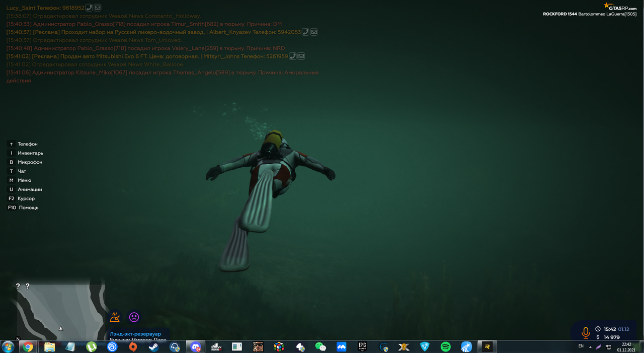The width and height of the screenshot is (644, 353).
Task: Open Windows Explorer folder in taskbar
Action: coord(49,346)
